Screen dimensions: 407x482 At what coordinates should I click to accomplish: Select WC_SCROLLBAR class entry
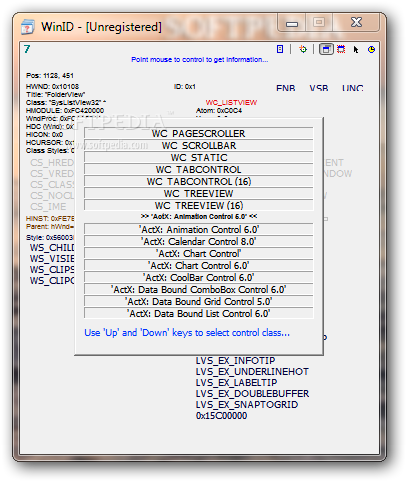199,145
